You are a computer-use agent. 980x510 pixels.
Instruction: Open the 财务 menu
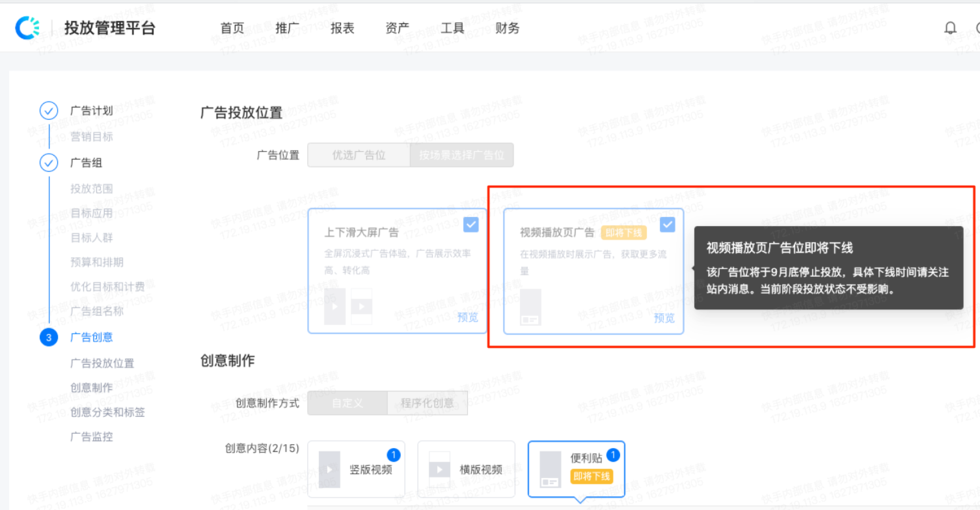point(507,27)
